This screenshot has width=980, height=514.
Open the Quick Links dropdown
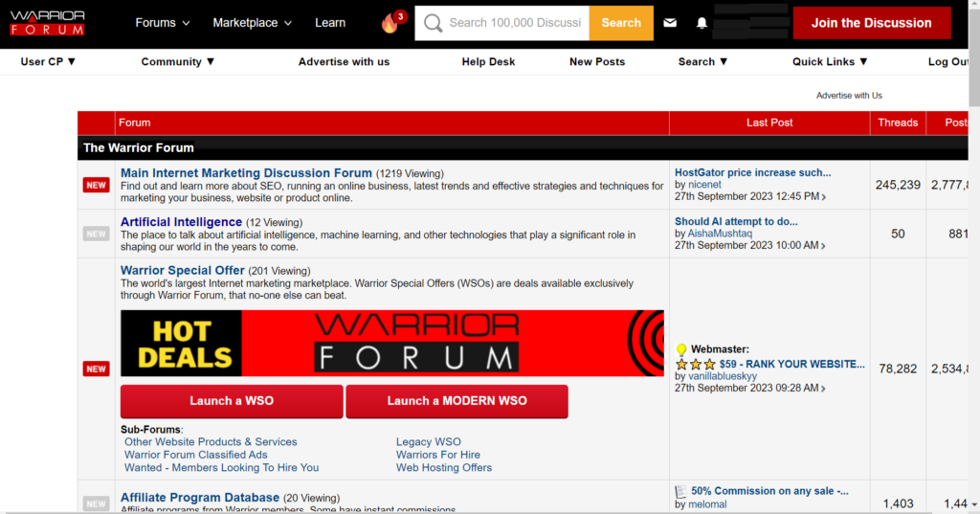pyautogui.click(x=830, y=62)
